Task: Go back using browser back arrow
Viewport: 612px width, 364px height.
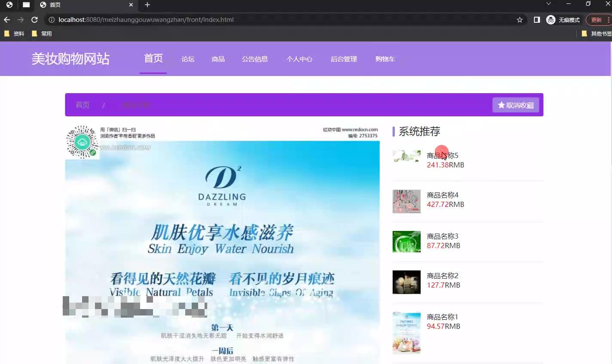Action: tap(7, 20)
